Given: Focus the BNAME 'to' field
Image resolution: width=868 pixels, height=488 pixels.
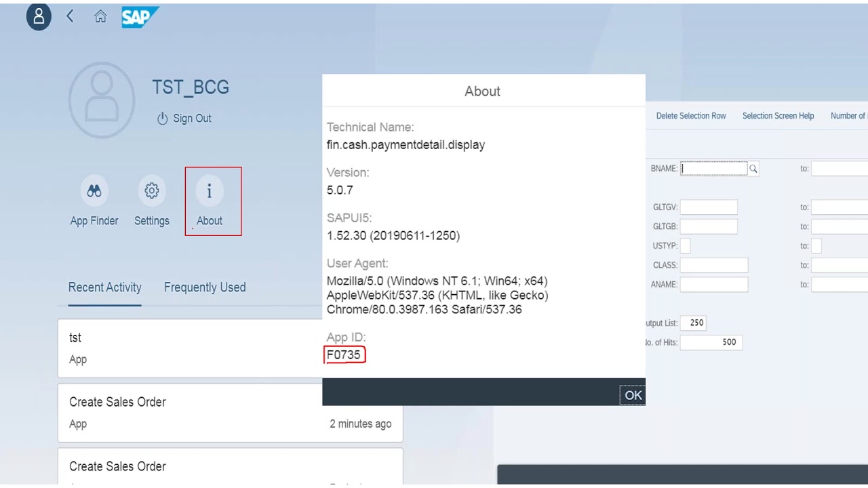Looking at the screenshot, I should [840, 169].
